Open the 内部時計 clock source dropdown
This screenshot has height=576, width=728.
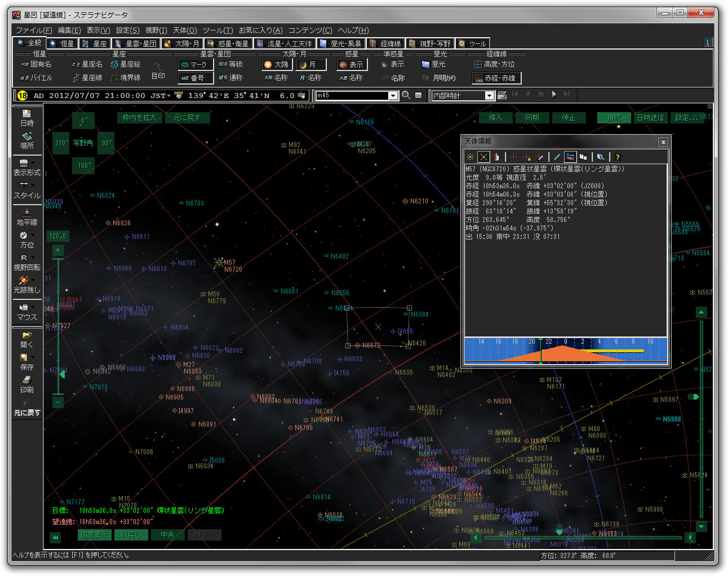(489, 96)
